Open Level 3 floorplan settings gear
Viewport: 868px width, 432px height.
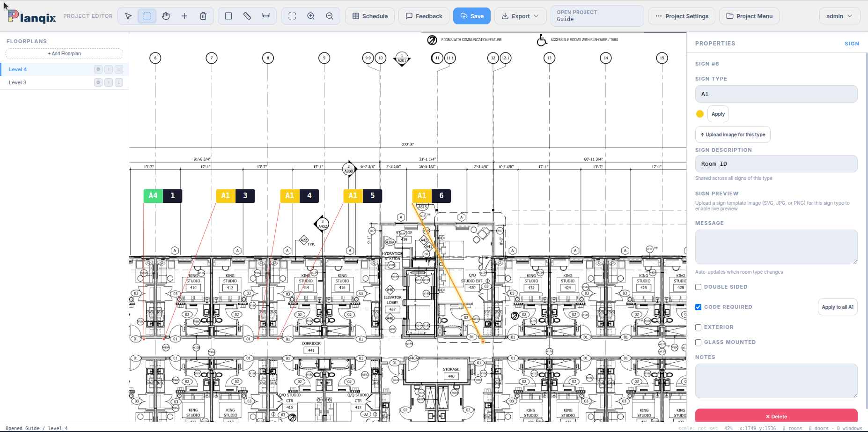point(98,82)
